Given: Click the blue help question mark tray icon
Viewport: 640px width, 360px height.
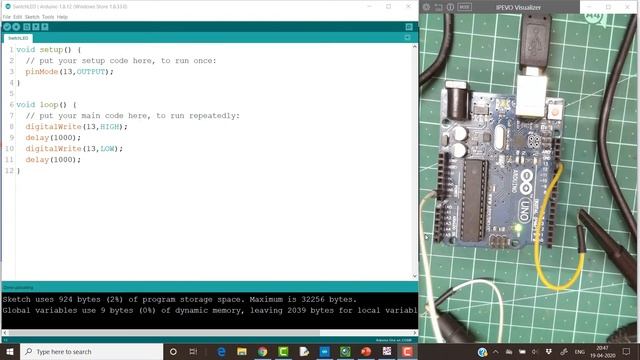Looking at the screenshot, I should 482,351.
